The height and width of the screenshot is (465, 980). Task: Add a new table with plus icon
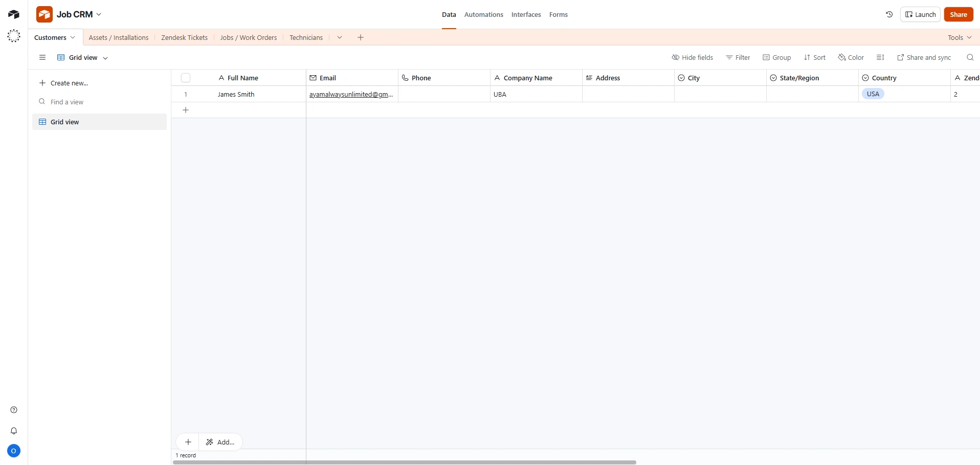point(361,37)
